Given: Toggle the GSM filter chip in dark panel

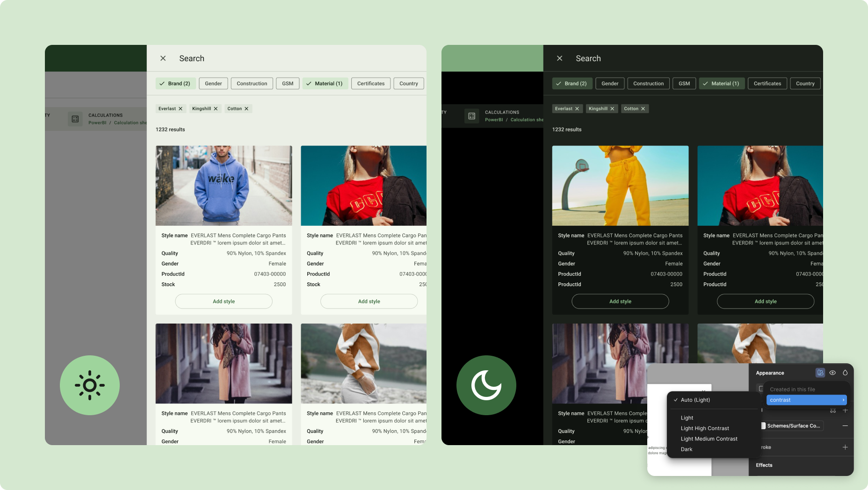Looking at the screenshot, I should click(684, 83).
